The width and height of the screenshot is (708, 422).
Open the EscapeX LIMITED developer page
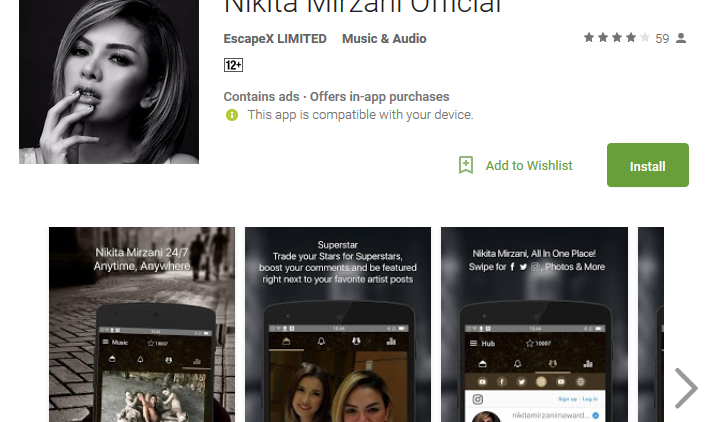(x=275, y=39)
